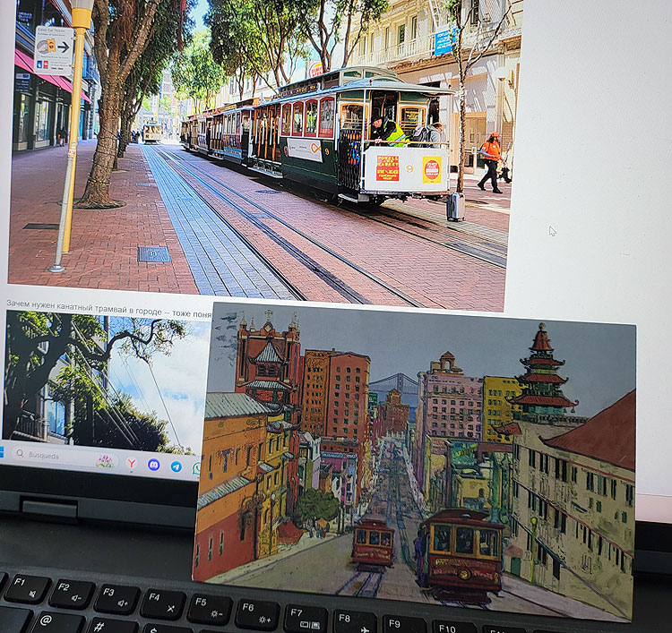Open Discord from the taskbar

point(154,465)
